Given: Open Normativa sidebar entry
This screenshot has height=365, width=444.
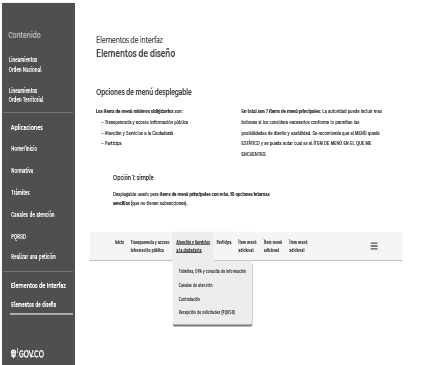Looking at the screenshot, I should 22,170.
